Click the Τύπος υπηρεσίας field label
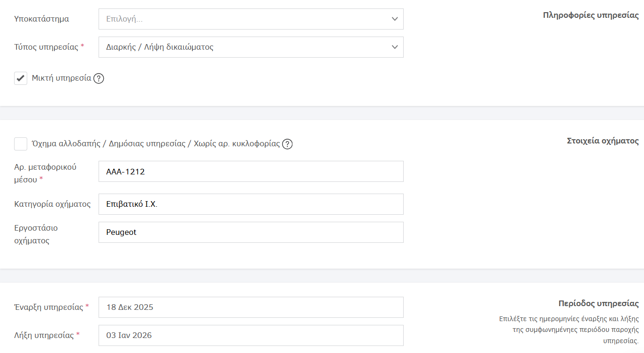The width and height of the screenshot is (644, 353). click(46, 47)
